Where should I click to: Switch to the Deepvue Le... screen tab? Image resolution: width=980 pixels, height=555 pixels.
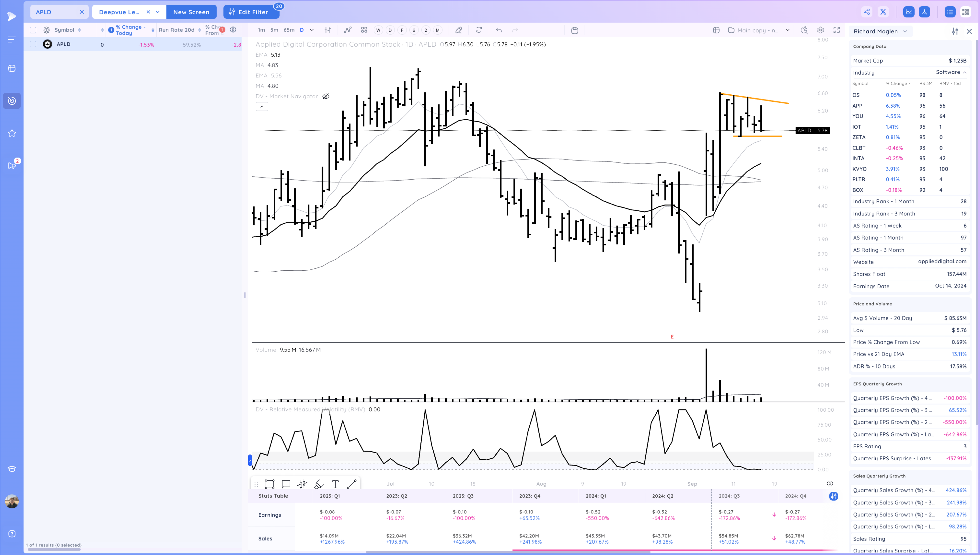(x=119, y=12)
